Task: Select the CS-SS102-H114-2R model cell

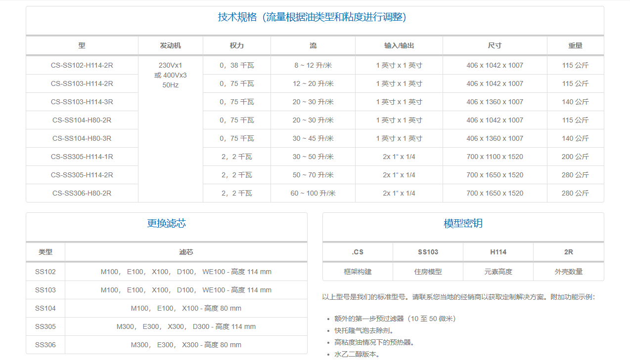Action: coord(82,65)
